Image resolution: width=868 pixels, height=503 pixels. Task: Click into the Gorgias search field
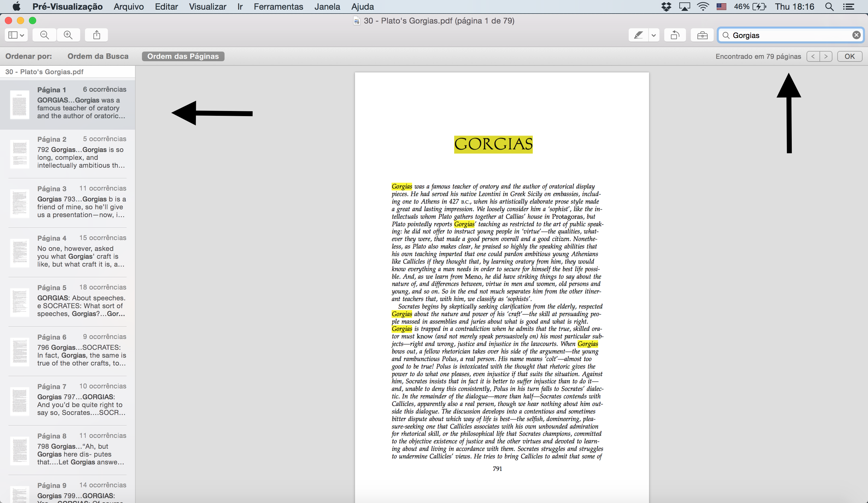click(x=791, y=35)
